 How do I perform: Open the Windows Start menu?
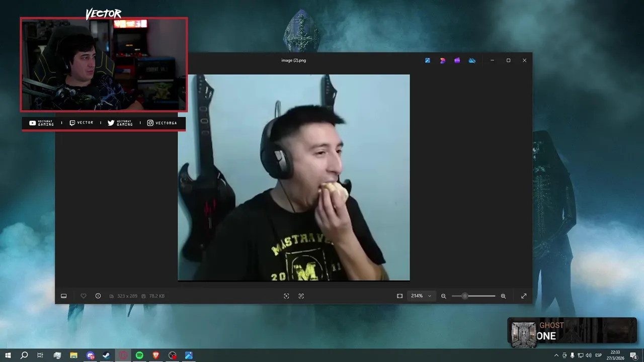(8, 355)
